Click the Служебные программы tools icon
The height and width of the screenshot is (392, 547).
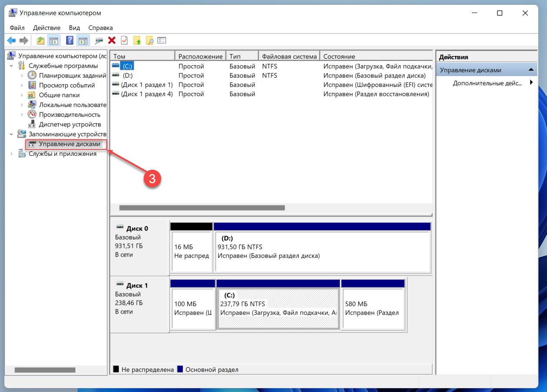(22, 66)
